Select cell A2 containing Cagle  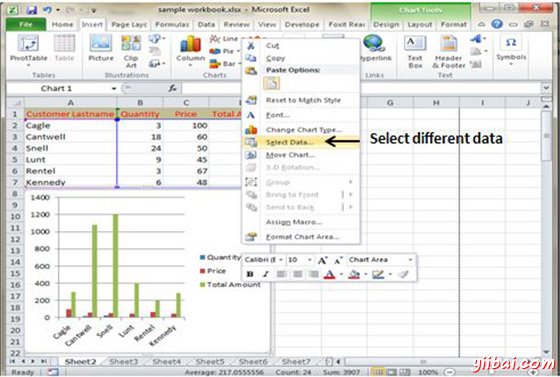click(71, 125)
